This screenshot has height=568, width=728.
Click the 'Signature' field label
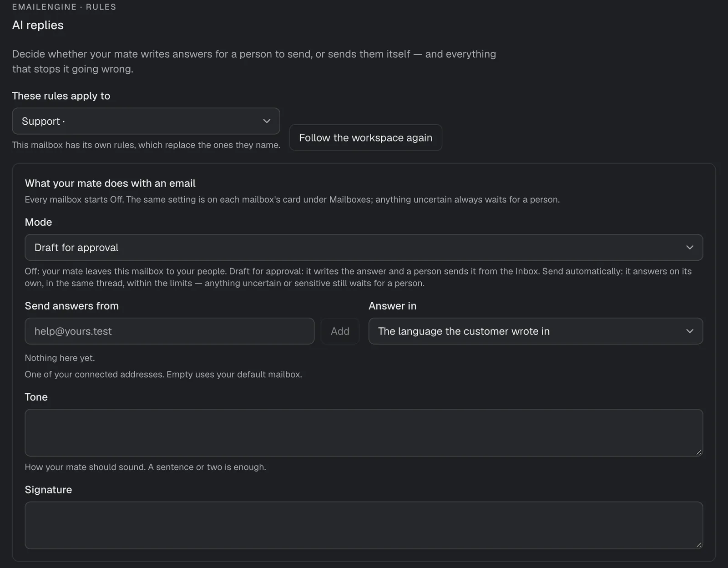tap(48, 490)
